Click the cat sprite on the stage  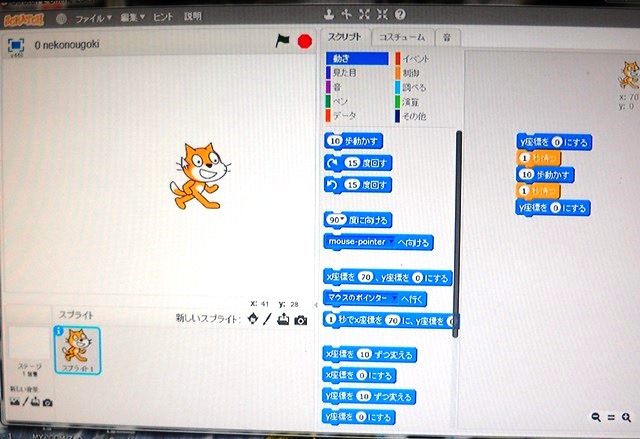click(200, 176)
